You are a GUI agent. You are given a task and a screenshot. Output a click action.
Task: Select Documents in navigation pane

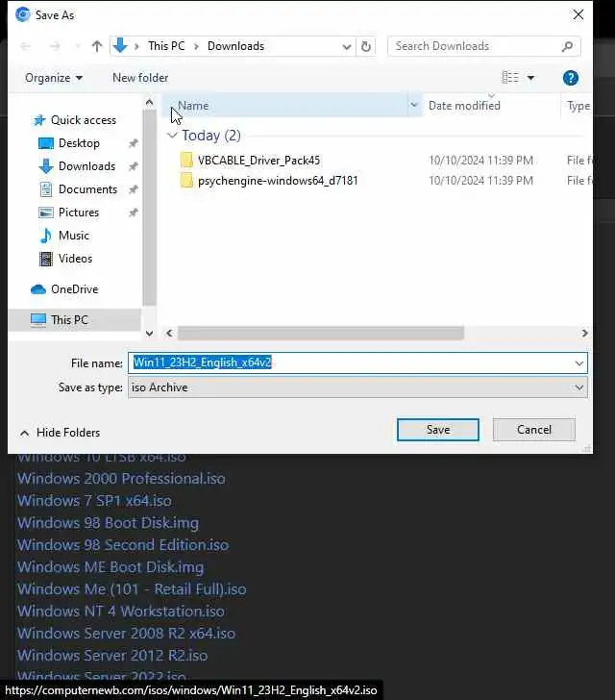[x=87, y=189]
